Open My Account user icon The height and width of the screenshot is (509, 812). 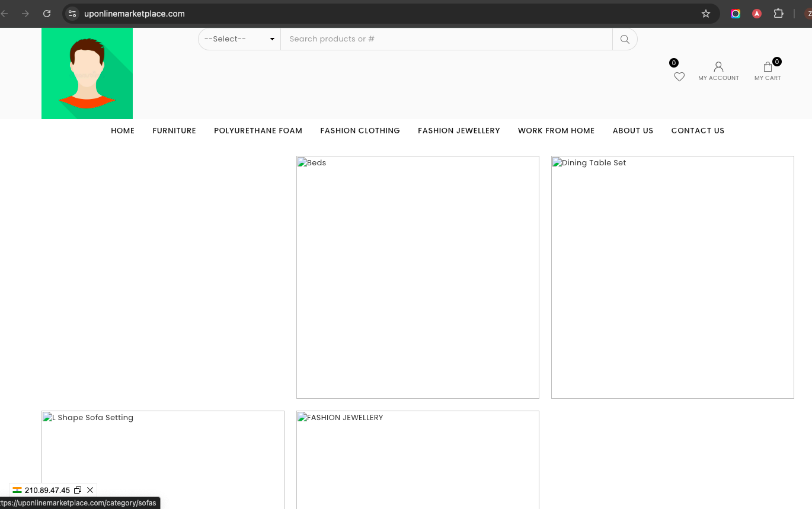718,67
